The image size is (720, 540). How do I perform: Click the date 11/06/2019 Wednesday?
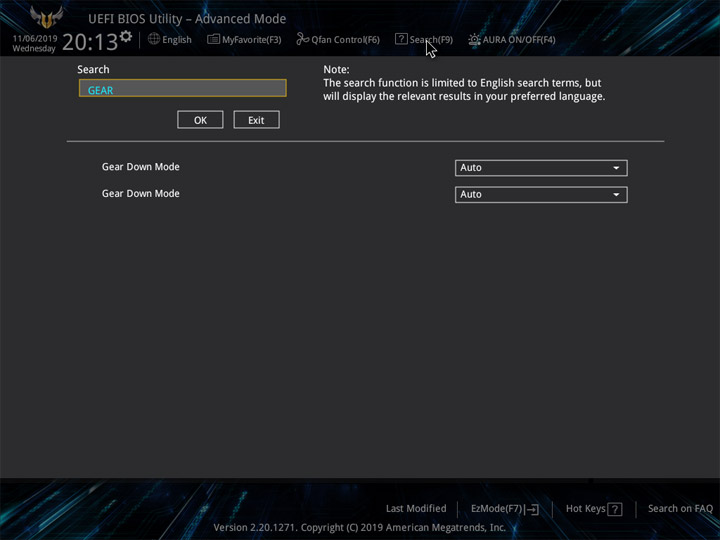pyautogui.click(x=34, y=43)
